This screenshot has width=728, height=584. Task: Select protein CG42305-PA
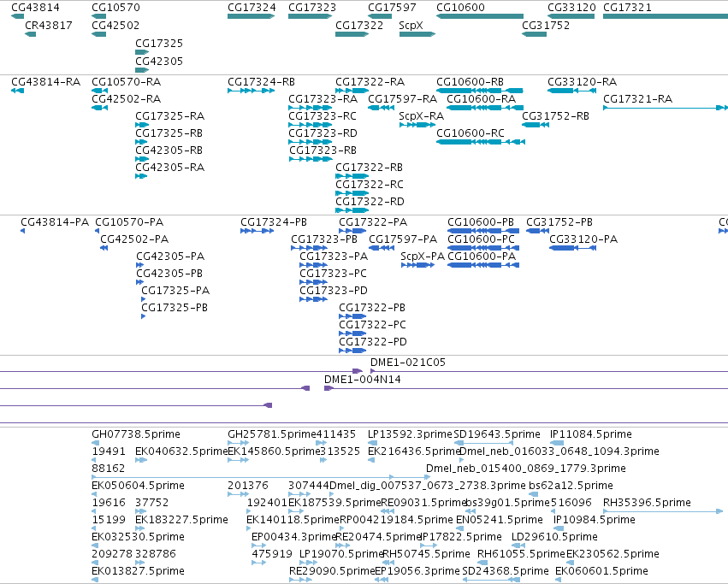pyautogui.click(x=170, y=257)
